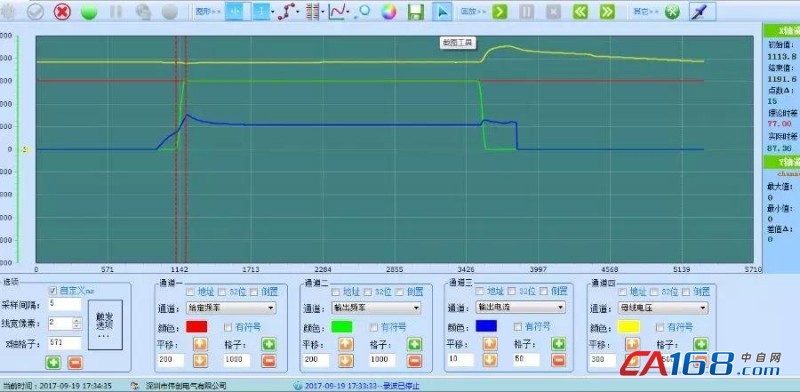Image resolution: width=800 pixels, height=392 pixels.
Task: Click the green playback play arrow
Action: coord(499,11)
